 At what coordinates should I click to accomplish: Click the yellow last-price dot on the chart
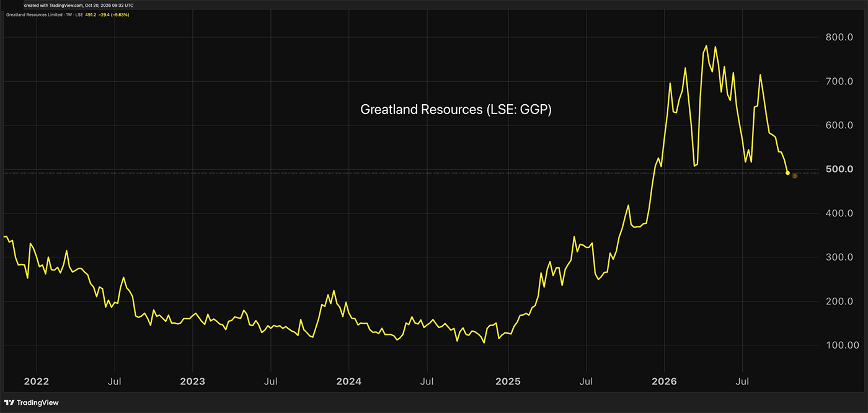click(x=787, y=173)
